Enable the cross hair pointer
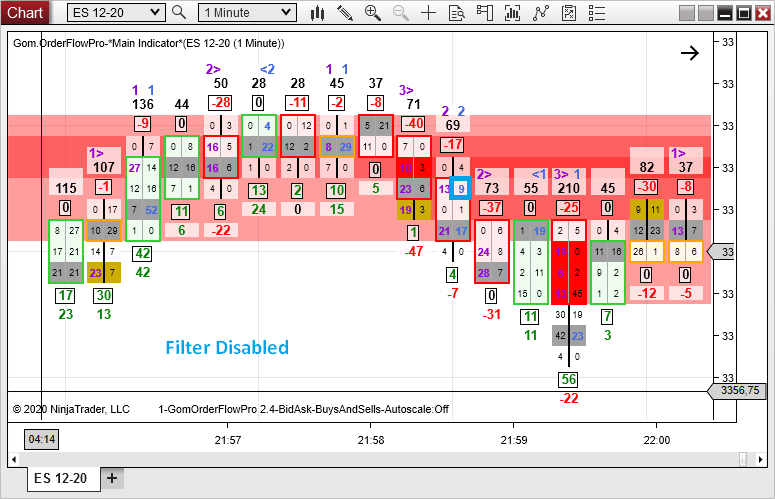This screenshot has height=499, width=775. click(428, 13)
